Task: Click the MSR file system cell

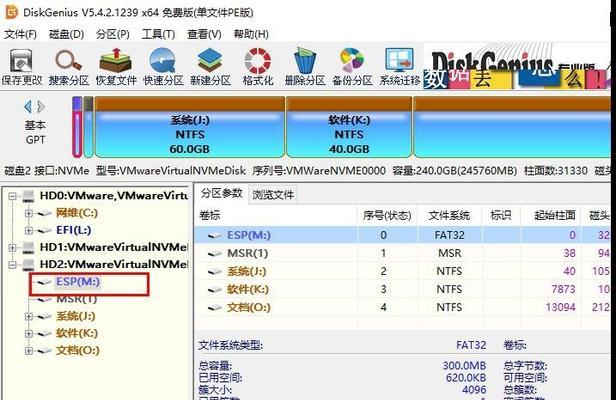Action: pyautogui.click(x=449, y=253)
